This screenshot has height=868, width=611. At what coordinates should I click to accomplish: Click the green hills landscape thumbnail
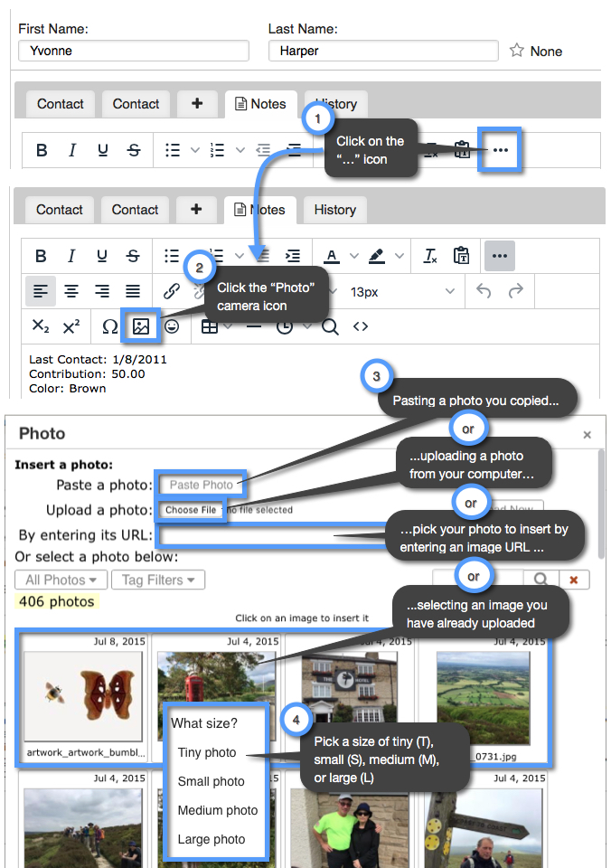pos(484,697)
